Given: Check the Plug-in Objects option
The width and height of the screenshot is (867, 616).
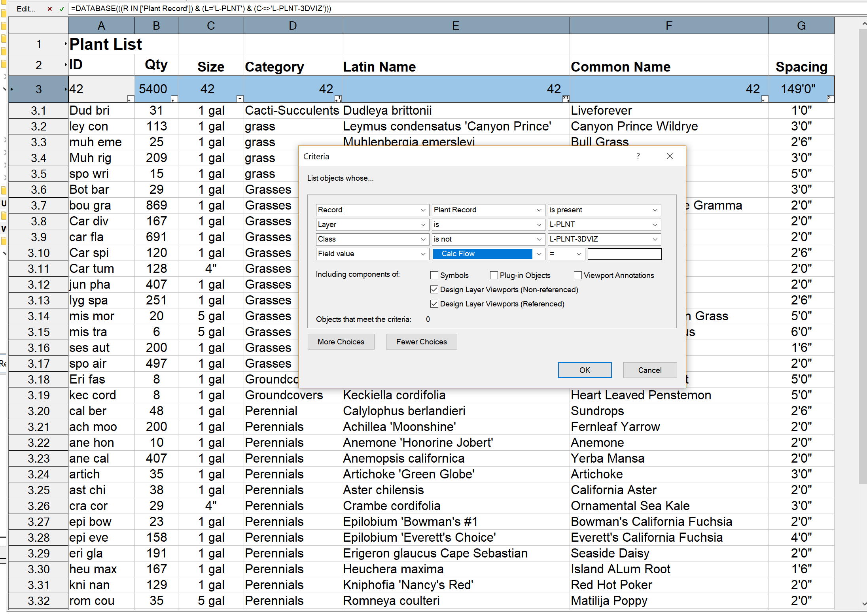Looking at the screenshot, I should tap(494, 275).
